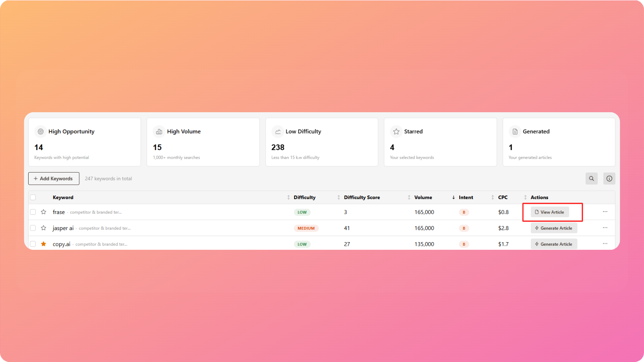Open more options for jasper ai row
This screenshot has height=362, width=644.
pos(605,228)
